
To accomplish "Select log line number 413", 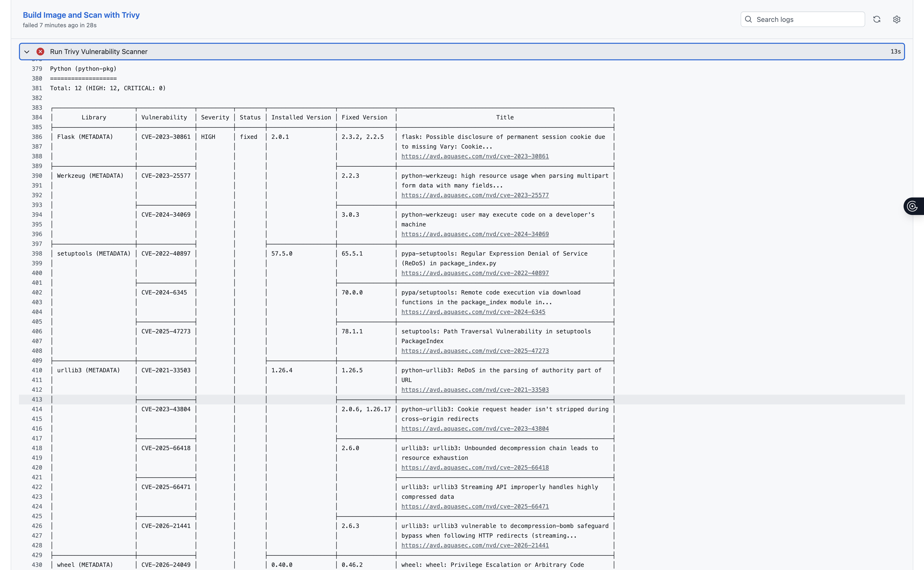I will pos(37,400).
